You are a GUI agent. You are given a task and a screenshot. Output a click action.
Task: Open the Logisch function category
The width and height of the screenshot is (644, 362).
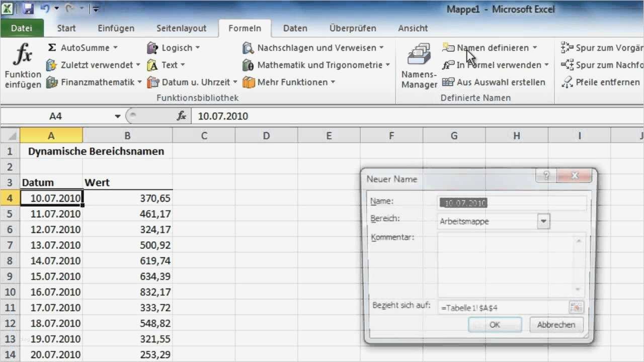(175, 48)
